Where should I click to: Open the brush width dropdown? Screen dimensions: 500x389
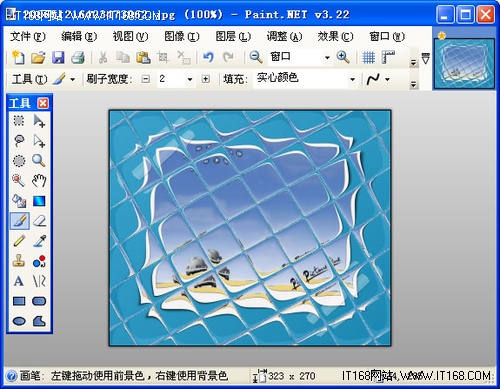pyautogui.click(x=190, y=79)
